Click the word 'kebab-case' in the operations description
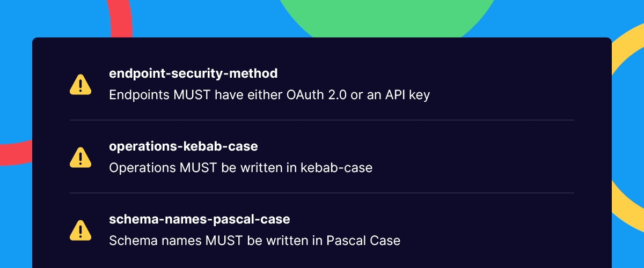The image size is (644, 268). tap(336, 168)
